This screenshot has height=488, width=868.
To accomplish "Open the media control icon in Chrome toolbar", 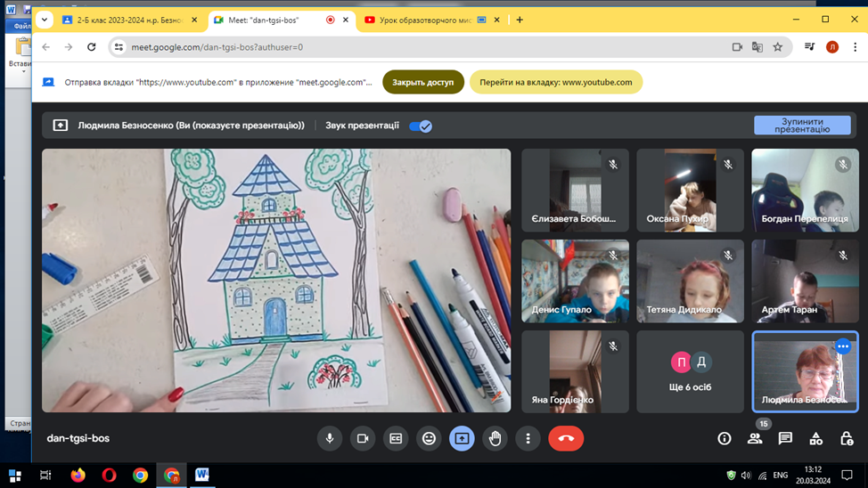I will coord(809,47).
